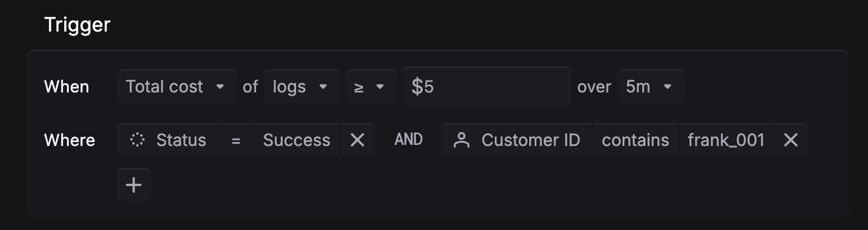This screenshot has height=230, width=868.
Task: Edit the frank_001 filter value
Action: [x=726, y=140]
